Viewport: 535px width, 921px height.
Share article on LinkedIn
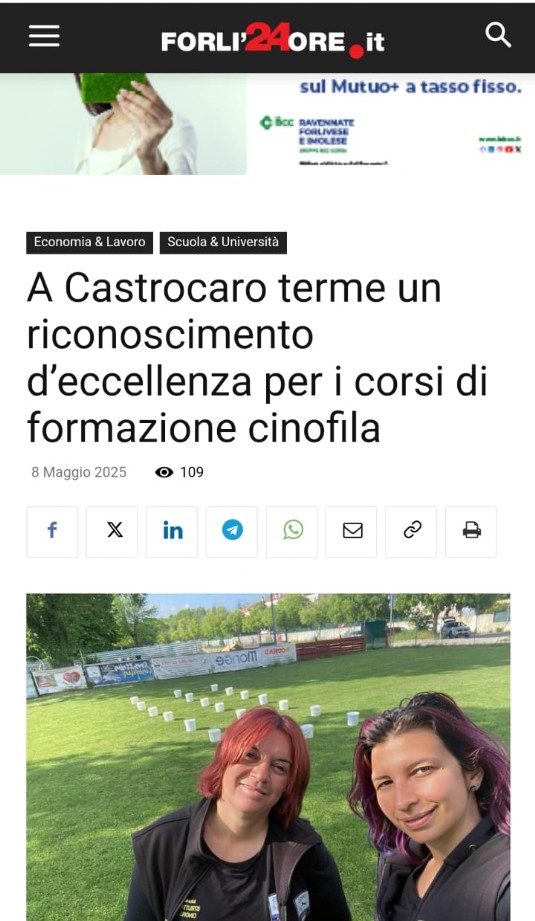coord(172,532)
